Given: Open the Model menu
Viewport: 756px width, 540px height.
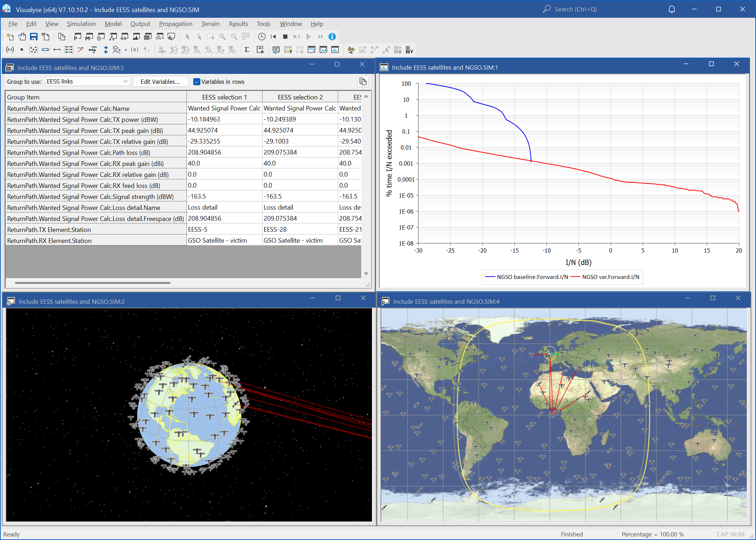Looking at the screenshot, I should pos(113,24).
